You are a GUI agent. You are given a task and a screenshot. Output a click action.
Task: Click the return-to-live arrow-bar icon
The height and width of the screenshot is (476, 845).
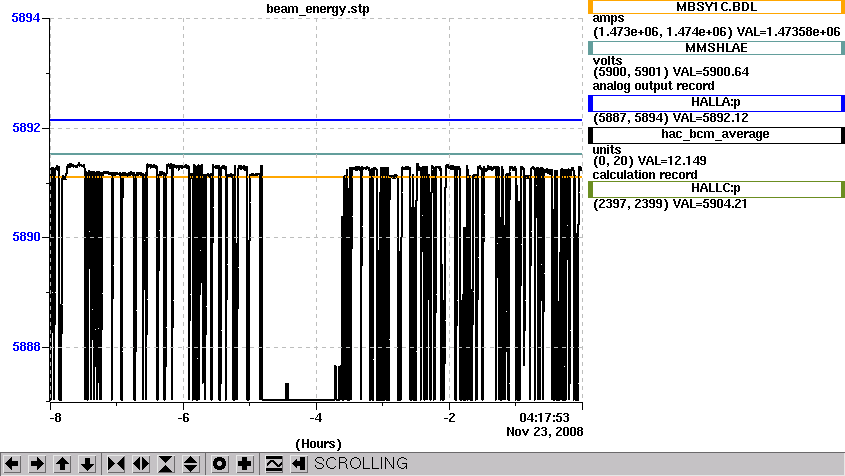click(299, 464)
